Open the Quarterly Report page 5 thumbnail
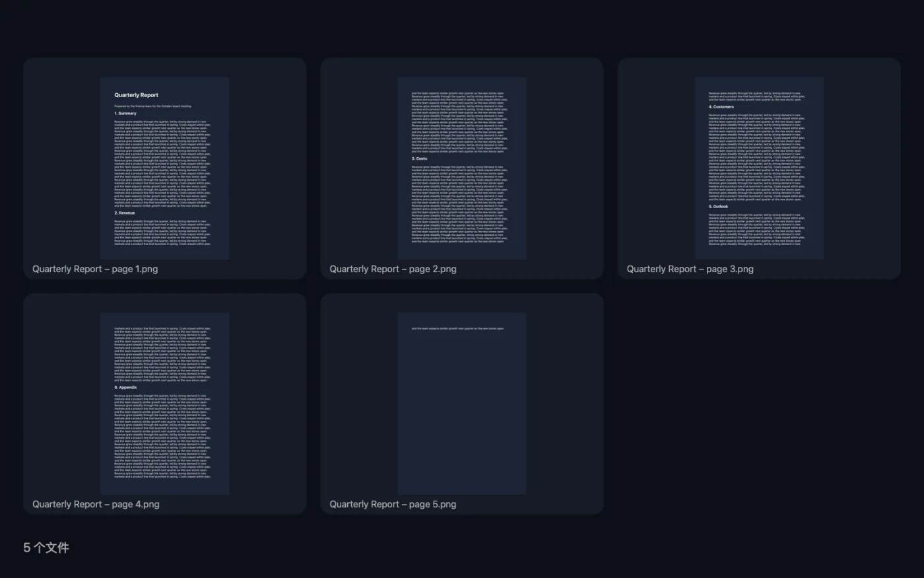 (462, 404)
